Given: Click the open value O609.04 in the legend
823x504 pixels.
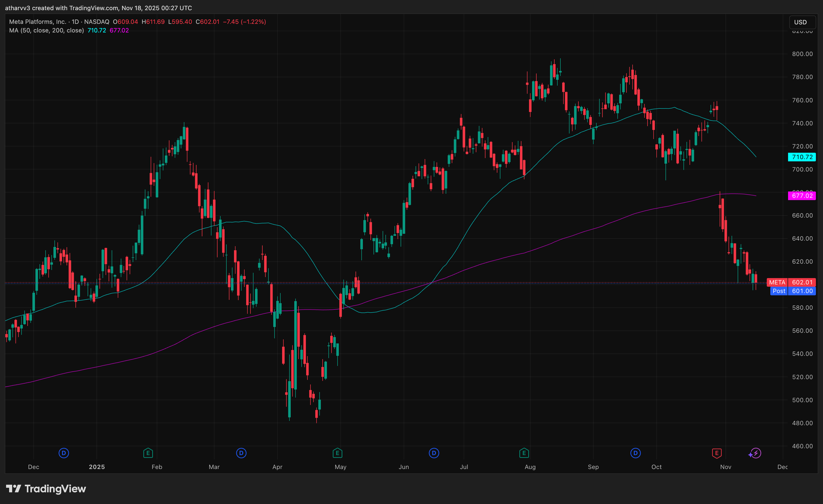Looking at the screenshot, I should click(125, 22).
